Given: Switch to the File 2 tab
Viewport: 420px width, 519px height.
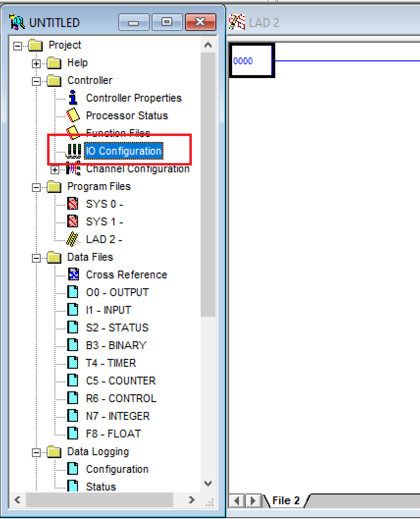Looking at the screenshot, I should coord(286,500).
